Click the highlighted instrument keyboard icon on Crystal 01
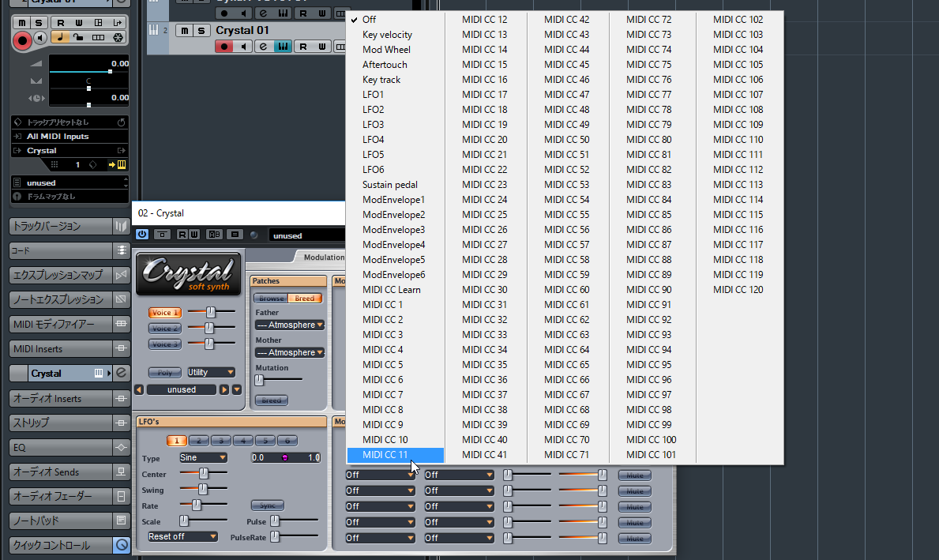This screenshot has width=939, height=560. coord(283,46)
